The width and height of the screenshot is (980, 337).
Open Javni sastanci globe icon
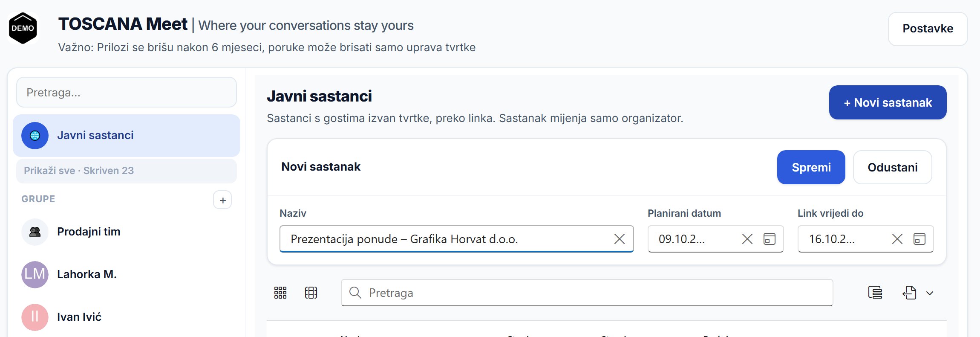pyautogui.click(x=35, y=136)
